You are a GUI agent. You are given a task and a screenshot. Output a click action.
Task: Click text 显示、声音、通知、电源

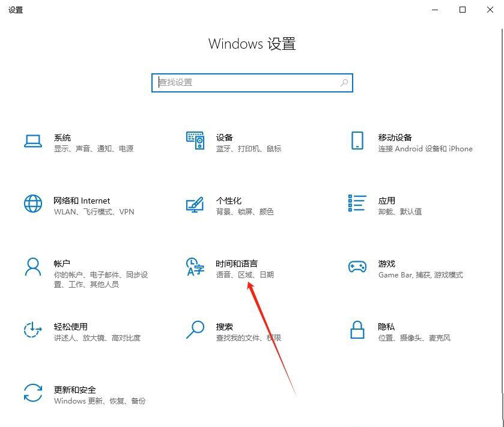tap(94, 148)
